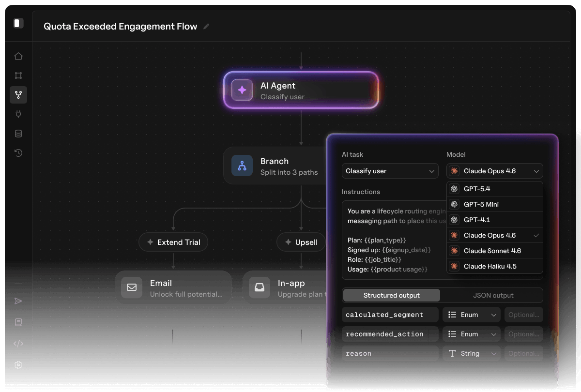Open the plug integrations icon in sidebar
This screenshot has height=392, width=581.
[18, 114]
